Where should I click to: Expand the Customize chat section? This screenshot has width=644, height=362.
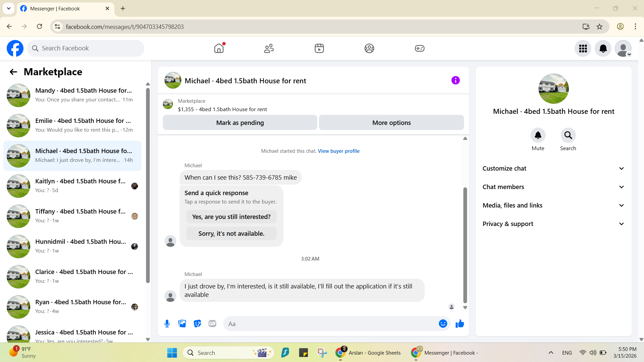(x=553, y=169)
